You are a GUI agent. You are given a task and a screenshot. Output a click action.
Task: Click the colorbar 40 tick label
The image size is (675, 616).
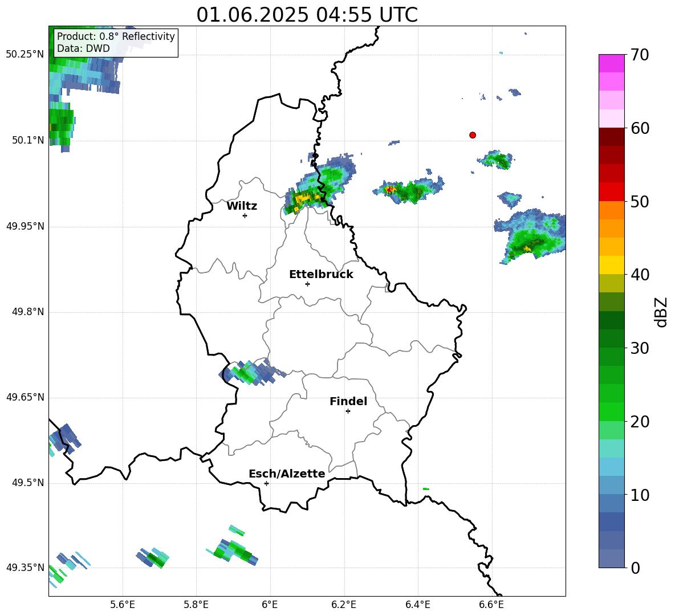pos(640,275)
